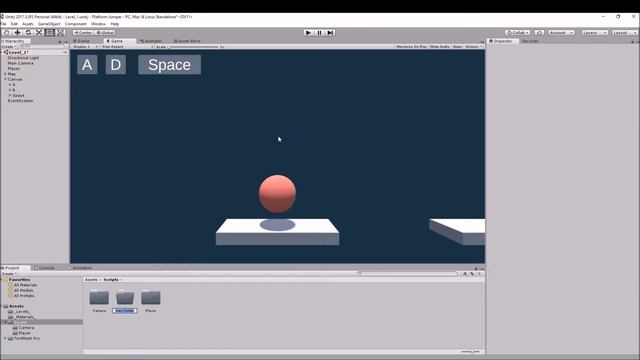Open the Layers dropdown
The image size is (640, 360).
594,32
